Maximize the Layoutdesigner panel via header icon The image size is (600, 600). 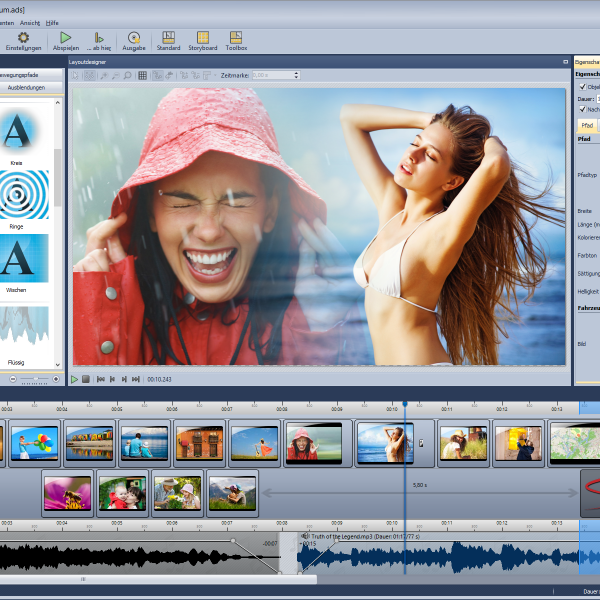click(x=566, y=62)
